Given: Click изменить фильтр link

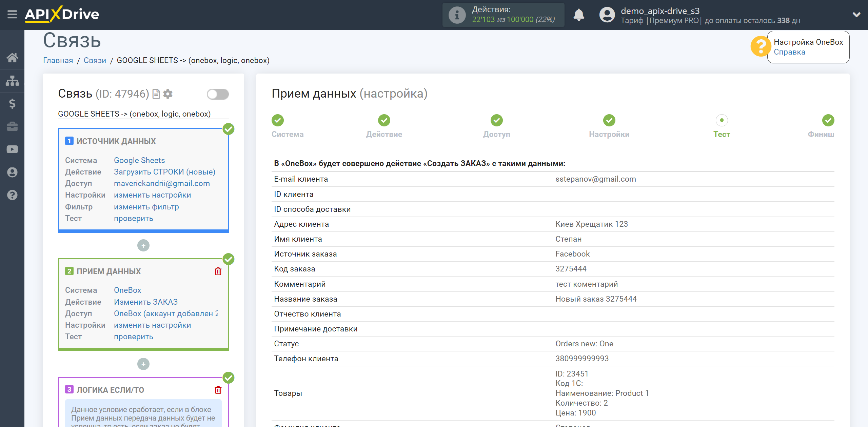Looking at the screenshot, I should [146, 207].
